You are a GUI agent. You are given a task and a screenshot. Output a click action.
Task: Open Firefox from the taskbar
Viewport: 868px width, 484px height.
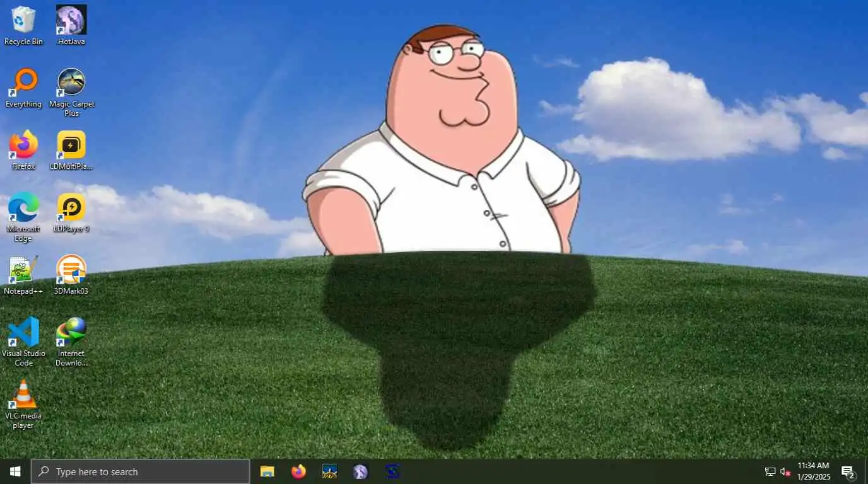pyautogui.click(x=298, y=471)
